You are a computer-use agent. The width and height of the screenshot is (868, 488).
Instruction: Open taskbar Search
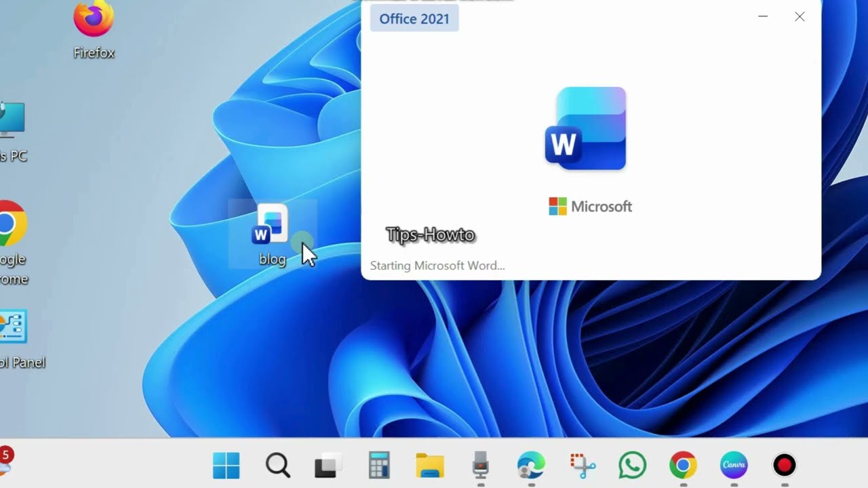point(277,466)
